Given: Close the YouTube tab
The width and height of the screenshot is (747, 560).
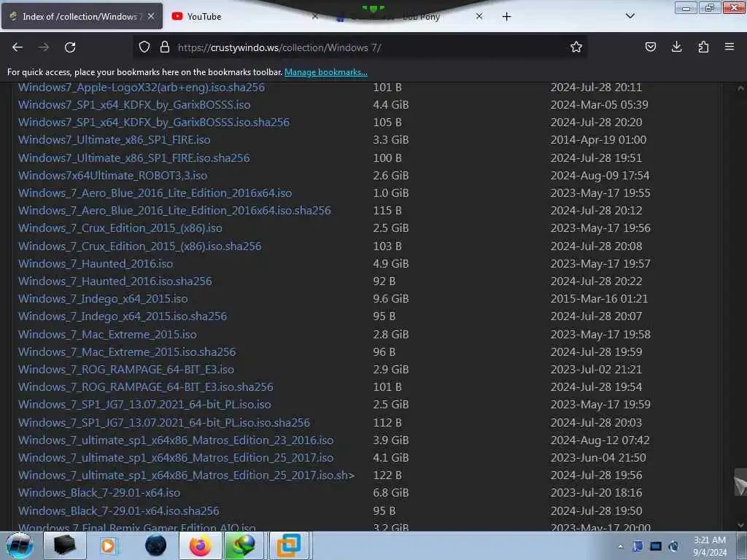Looking at the screenshot, I should pos(315,16).
